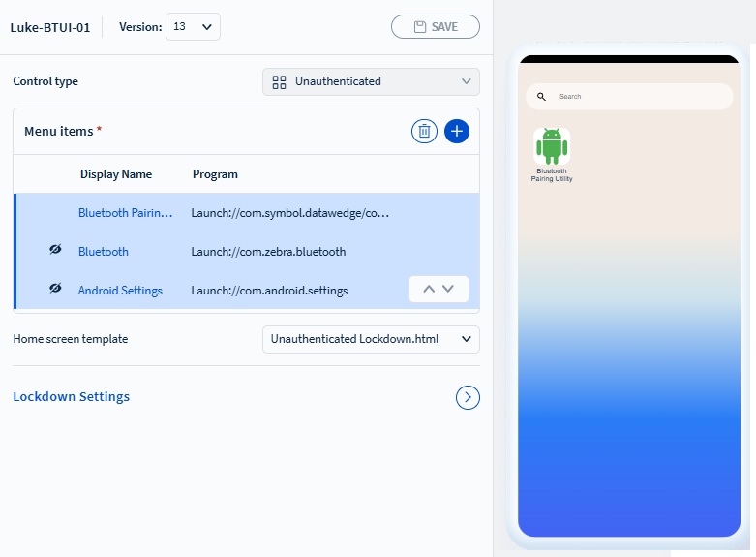Screen dimensions: 756x557
Task: Move Android Settings item up
Action: point(429,289)
